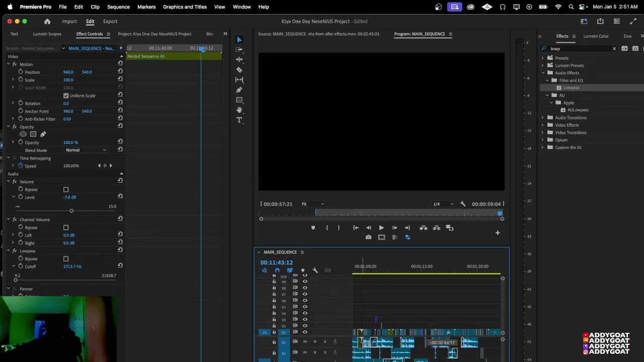Collapse the Audio Effects folder
Image resolution: width=644 pixels, height=362 pixels.
point(543,73)
